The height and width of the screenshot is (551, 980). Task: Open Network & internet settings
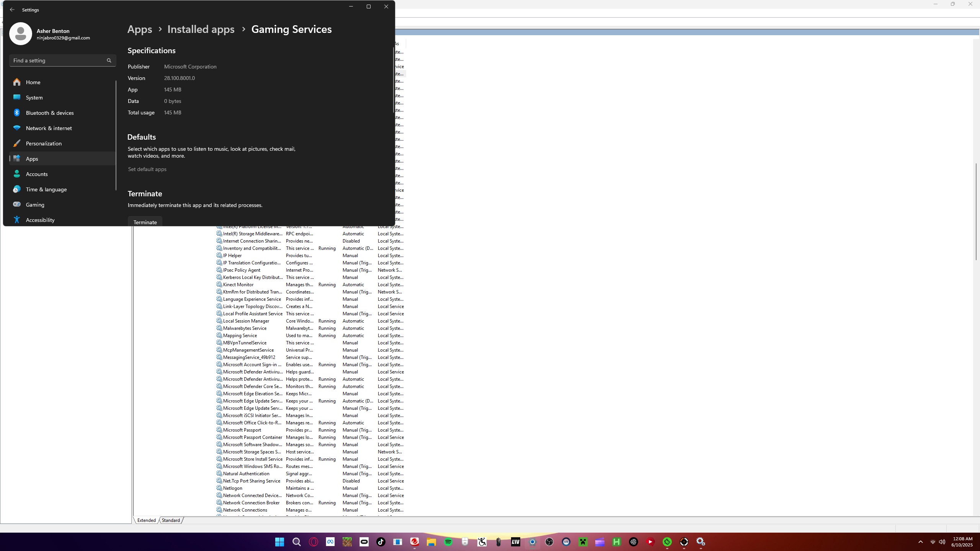coord(49,128)
